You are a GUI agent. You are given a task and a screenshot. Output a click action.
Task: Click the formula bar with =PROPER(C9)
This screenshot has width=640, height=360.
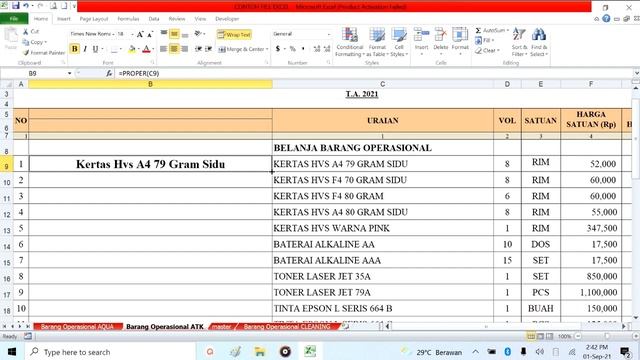(x=373, y=73)
